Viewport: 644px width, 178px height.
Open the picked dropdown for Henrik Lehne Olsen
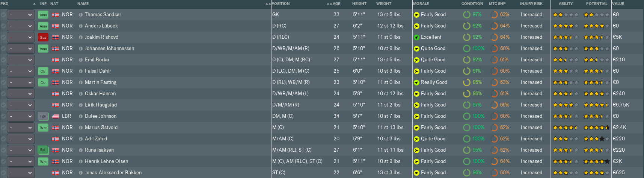(21, 161)
